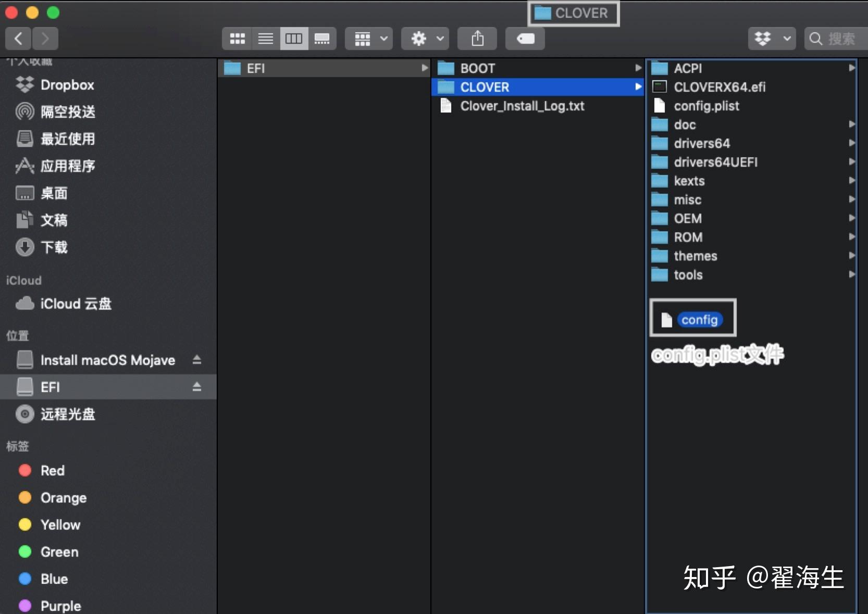
Task: Select the BOOT folder
Action: point(538,68)
